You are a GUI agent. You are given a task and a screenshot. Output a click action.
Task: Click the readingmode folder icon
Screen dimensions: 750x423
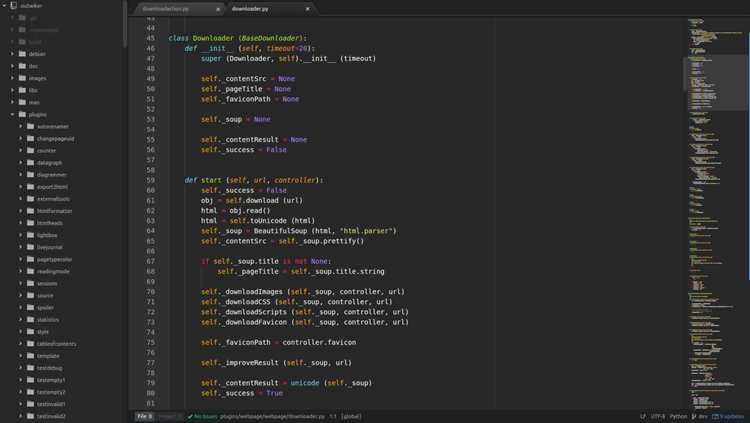click(31, 271)
